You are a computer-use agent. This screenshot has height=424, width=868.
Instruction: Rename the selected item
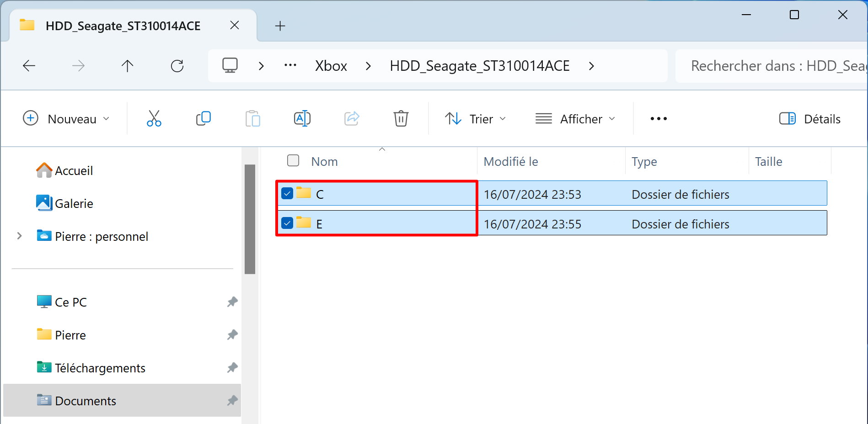pos(302,118)
